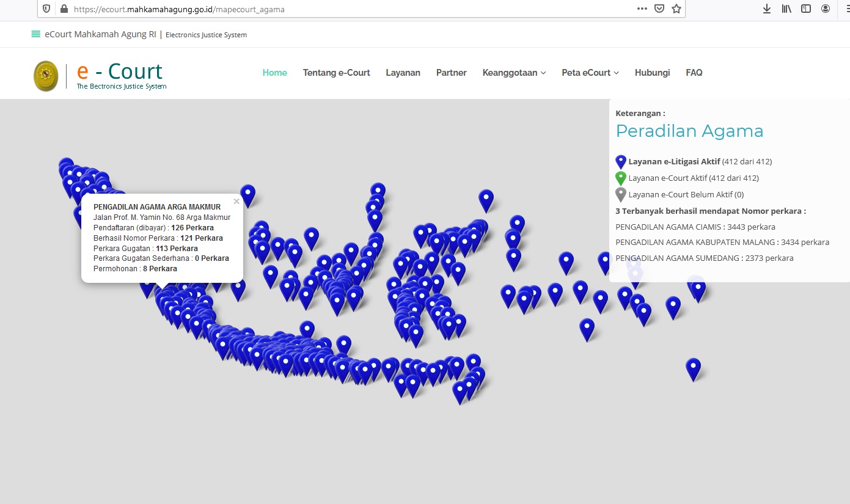Click Berhasil Nomor Perkara 121 Perkara line

point(158,238)
